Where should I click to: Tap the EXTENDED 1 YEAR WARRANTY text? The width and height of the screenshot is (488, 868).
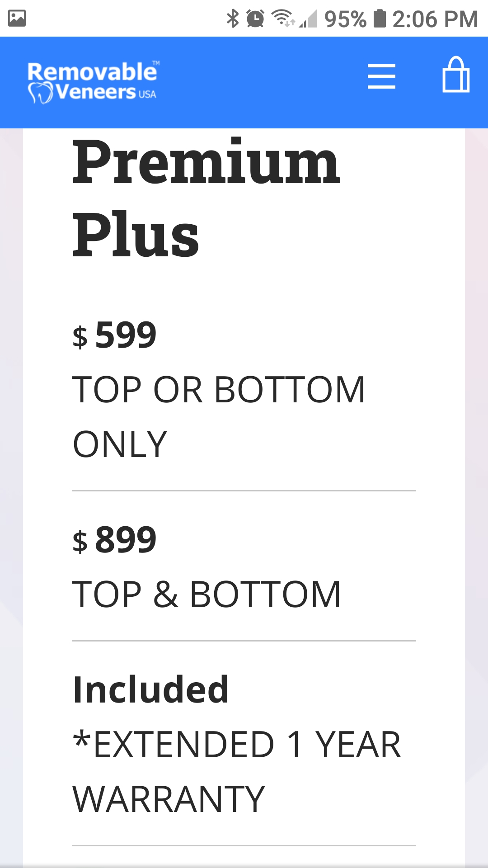[x=236, y=772]
